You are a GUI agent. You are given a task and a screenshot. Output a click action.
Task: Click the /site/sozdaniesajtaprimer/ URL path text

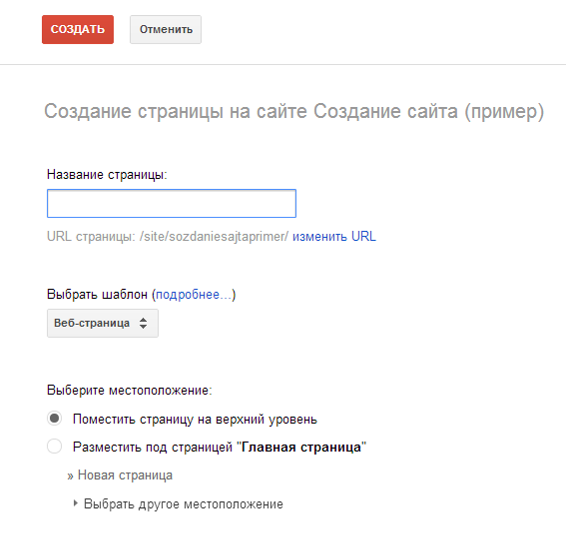coord(214,236)
